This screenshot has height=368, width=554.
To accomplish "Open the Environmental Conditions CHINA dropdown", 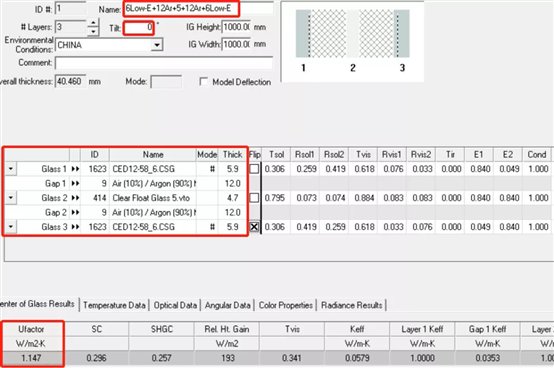I will [x=157, y=45].
